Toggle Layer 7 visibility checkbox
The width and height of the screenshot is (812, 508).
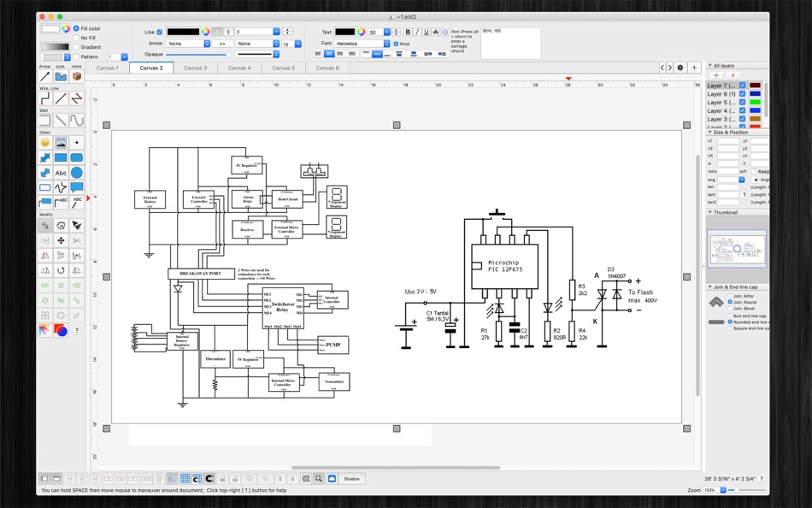(x=742, y=86)
